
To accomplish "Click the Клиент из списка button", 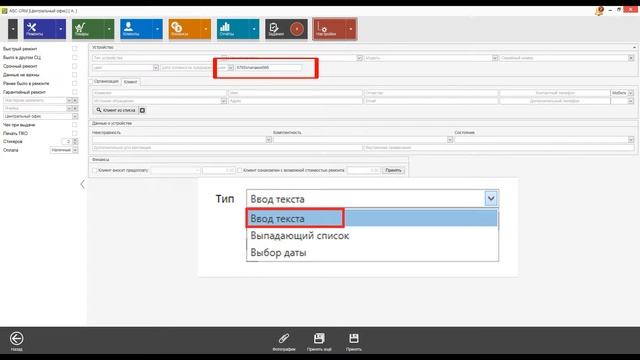I will coord(116,110).
